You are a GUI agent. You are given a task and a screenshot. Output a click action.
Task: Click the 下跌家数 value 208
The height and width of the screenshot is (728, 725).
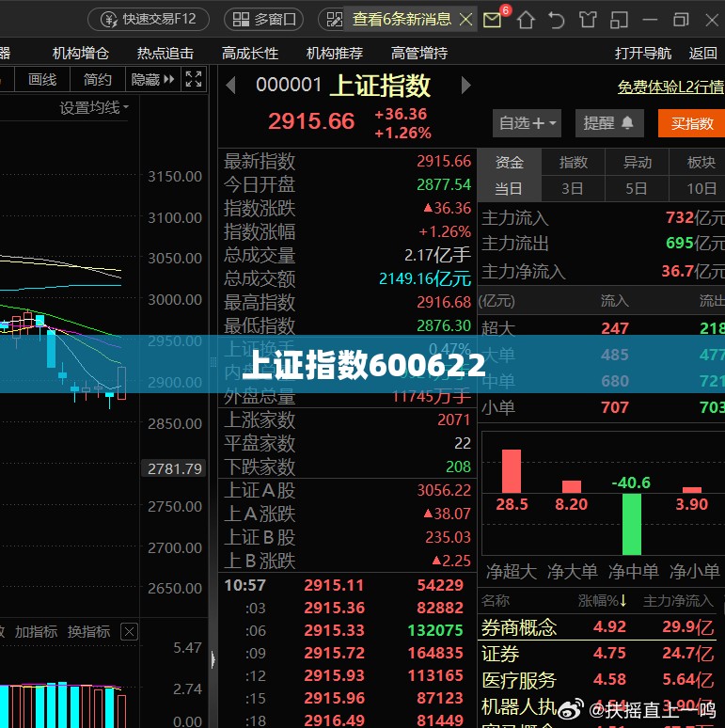tap(458, 467)
